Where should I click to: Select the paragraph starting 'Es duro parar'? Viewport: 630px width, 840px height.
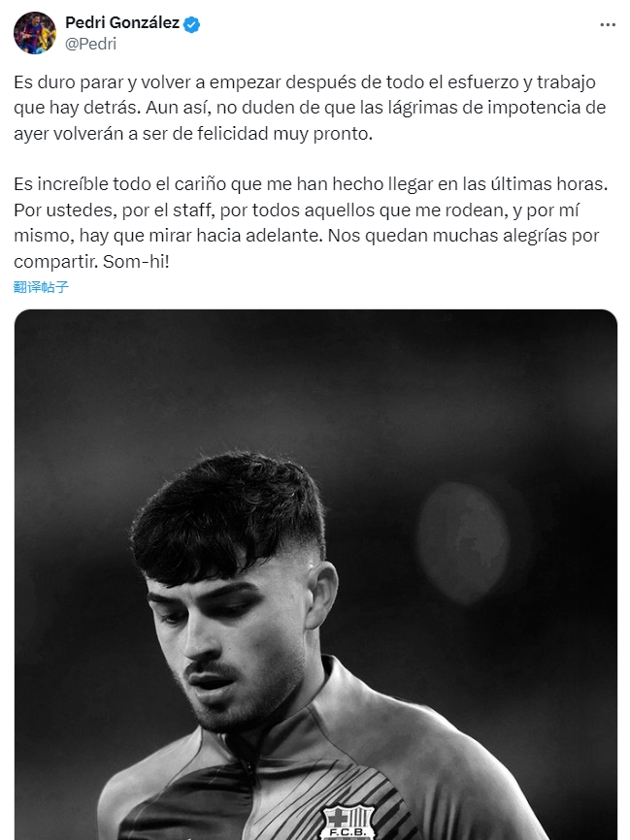pos(310,108)
